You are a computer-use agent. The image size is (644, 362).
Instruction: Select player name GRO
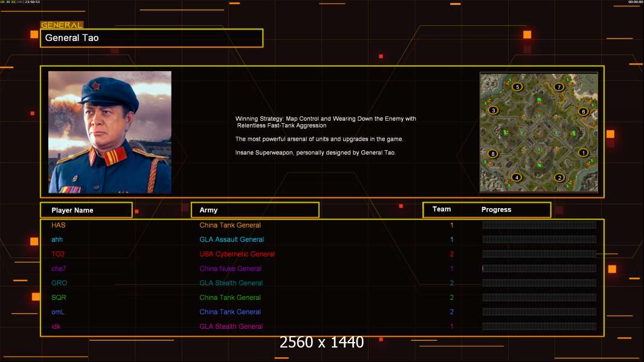click(59, 283)
